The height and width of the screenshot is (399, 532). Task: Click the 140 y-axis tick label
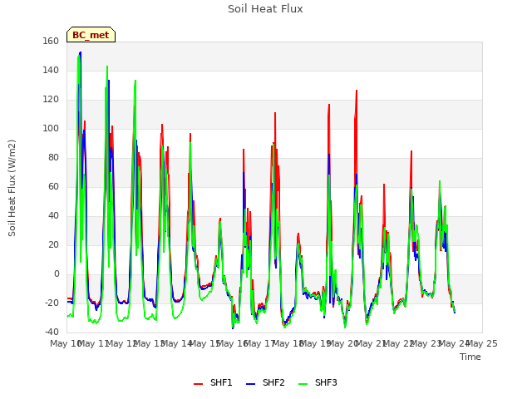(x=51, y=70)
